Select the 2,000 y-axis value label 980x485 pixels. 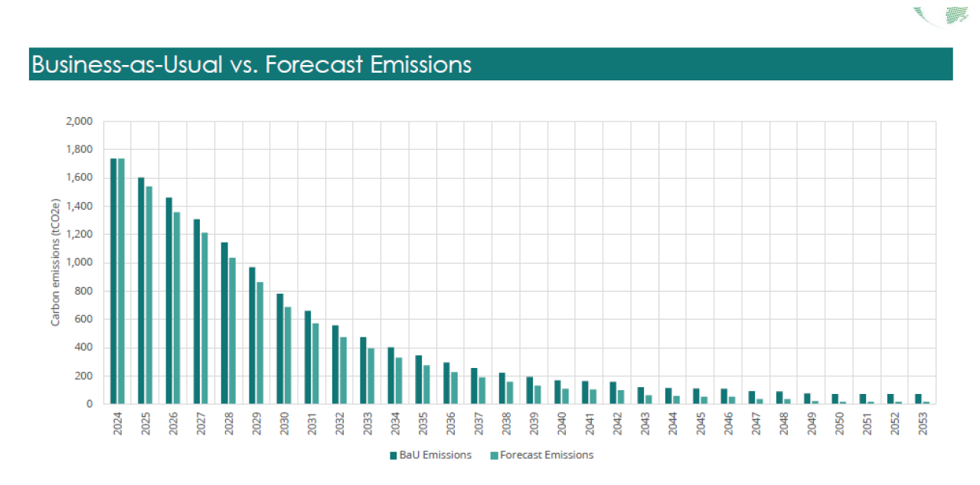tap(79, 121)
